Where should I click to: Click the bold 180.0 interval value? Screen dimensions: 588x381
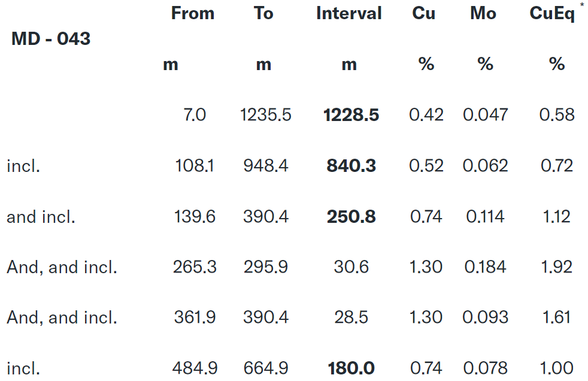[351, 368]
